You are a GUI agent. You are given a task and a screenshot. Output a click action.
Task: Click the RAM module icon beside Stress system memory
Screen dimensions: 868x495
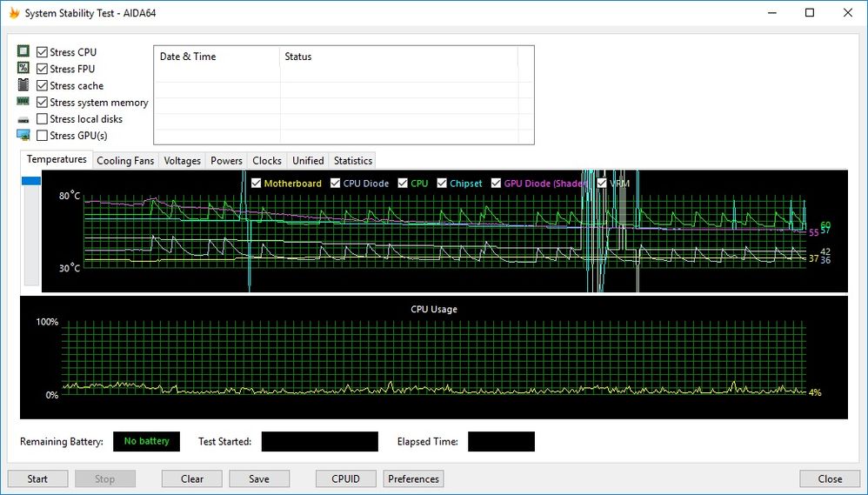(23, 101)
